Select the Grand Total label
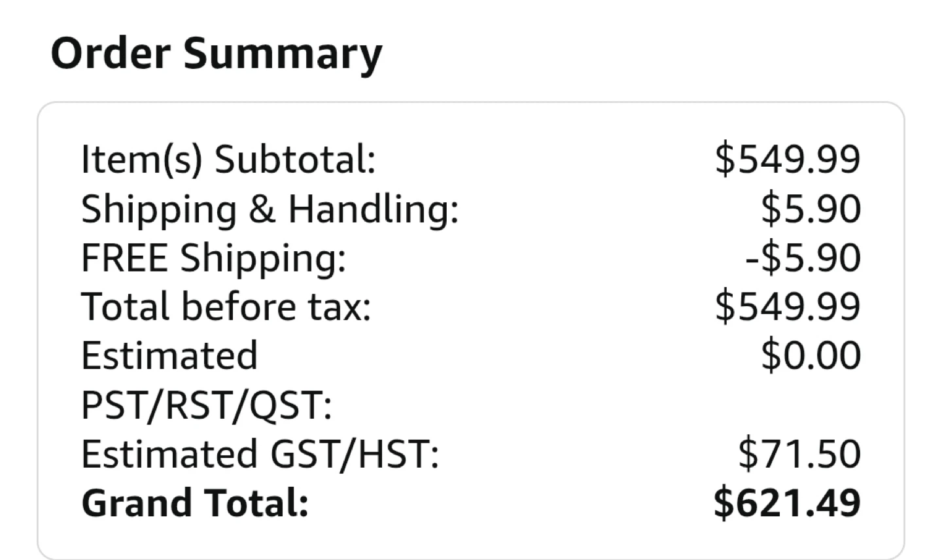942x560 pixels. click(x=194, y=502)
